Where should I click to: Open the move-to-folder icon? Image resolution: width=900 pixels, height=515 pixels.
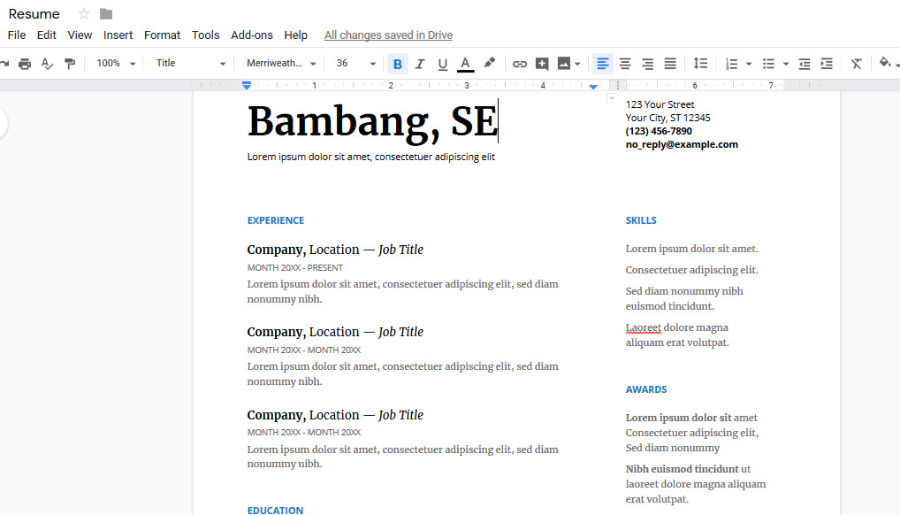(106, 14)
